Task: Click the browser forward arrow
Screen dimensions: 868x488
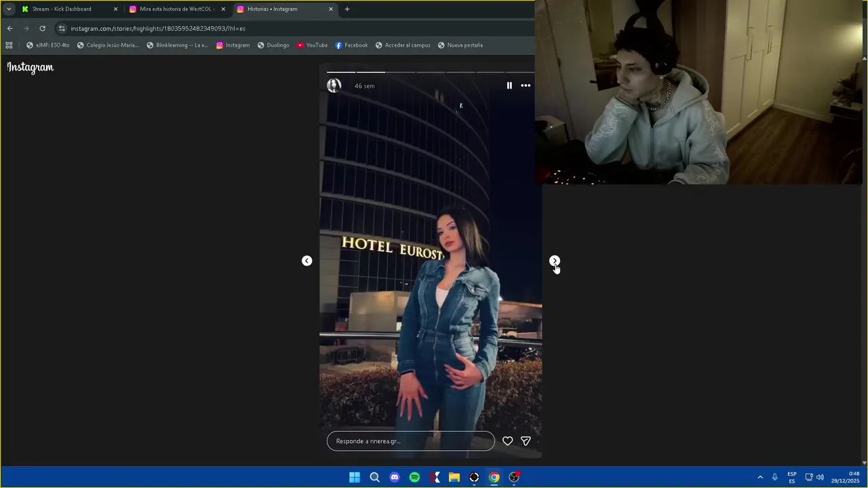Action: click(26, 28)
